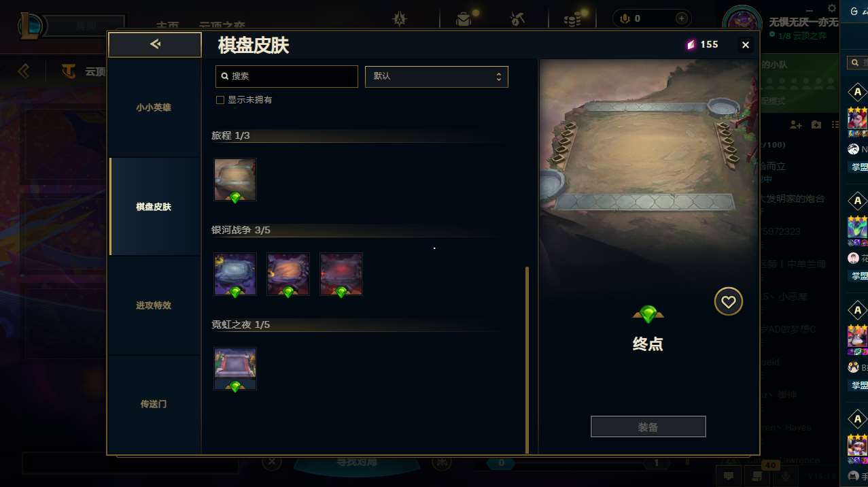Favorite the board with the heart icon
This screenshot has height=487, width=868.
[x=728, y=301]
